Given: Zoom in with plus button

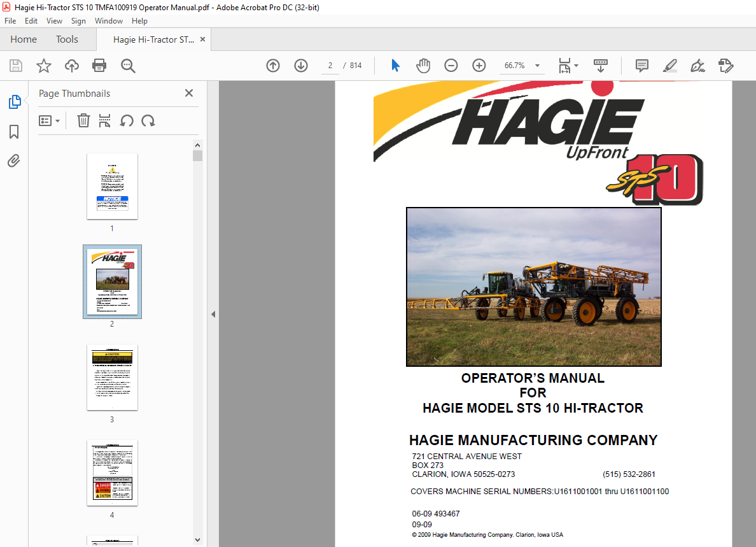Looking at the screenshot, I should tap(479, 66).
